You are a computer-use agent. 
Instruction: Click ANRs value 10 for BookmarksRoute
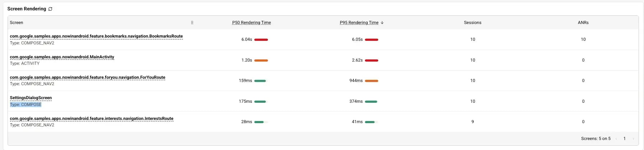point(583,39)
